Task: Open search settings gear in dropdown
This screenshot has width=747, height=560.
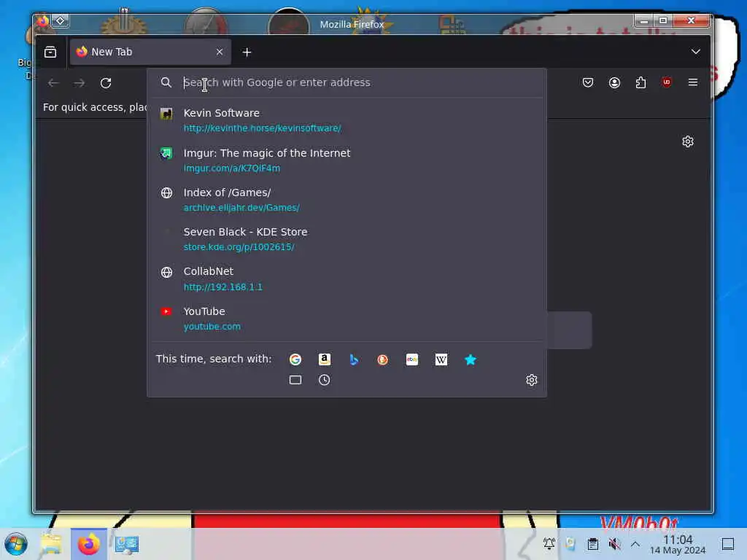Action: tap(532, 379)
